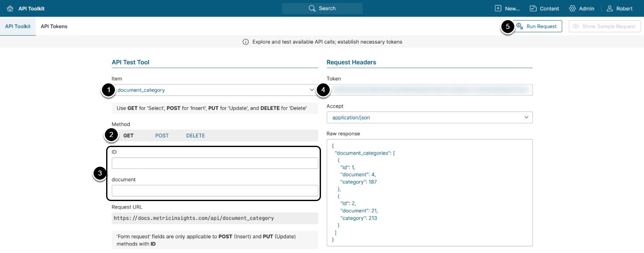This screenshot has width=644, height=253.
Task: Click the magnifier search icon
Action: pyautogui.click(x=312, y=8)
